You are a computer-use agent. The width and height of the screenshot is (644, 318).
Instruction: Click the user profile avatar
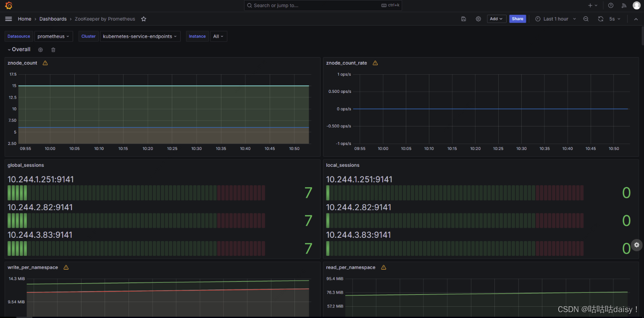pyautogui.click(x=636, y=5)
